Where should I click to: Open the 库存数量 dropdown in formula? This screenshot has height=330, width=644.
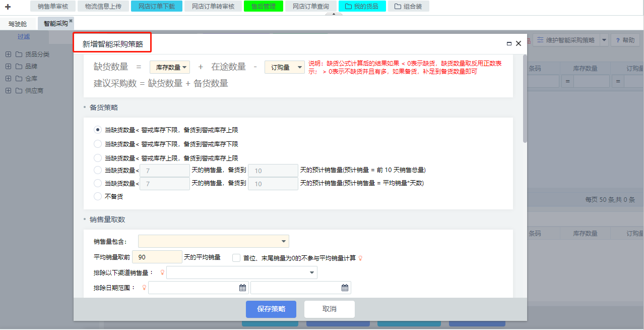point(170,67)
